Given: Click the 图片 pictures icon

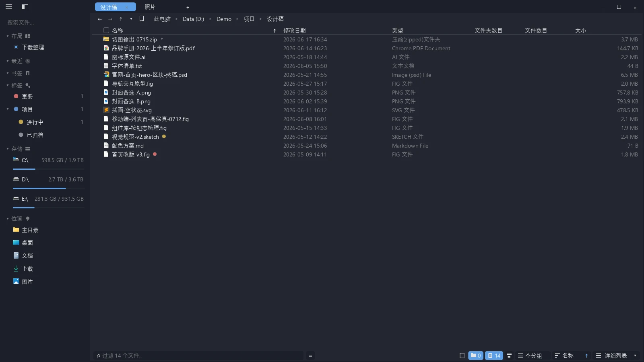Looking at the screenshot, I should pyautogui.click(x=16, y=281).
